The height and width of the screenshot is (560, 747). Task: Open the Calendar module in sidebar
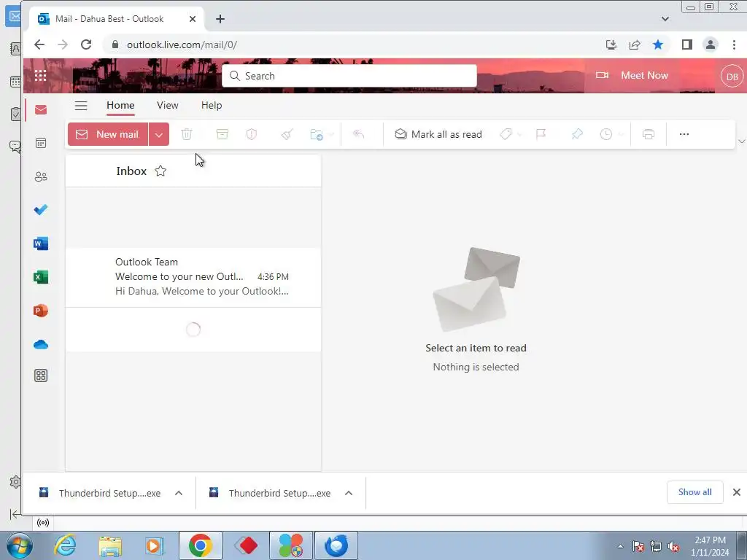41,143
